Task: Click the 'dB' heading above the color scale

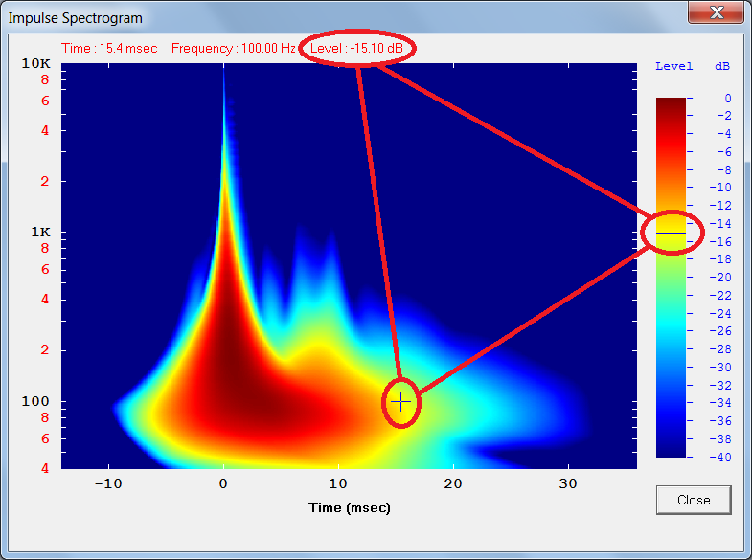Action: tap(722, 66)
